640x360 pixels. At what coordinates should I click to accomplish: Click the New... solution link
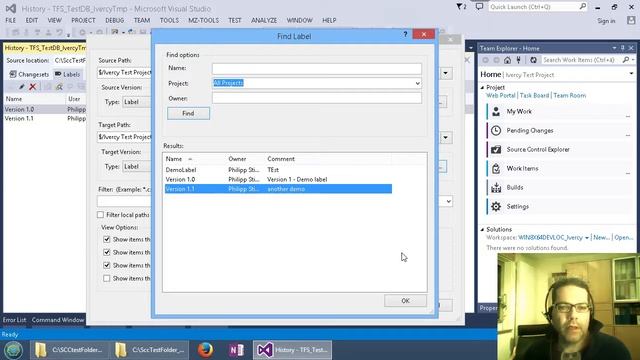pyautogui.click(x=601, y=238)
